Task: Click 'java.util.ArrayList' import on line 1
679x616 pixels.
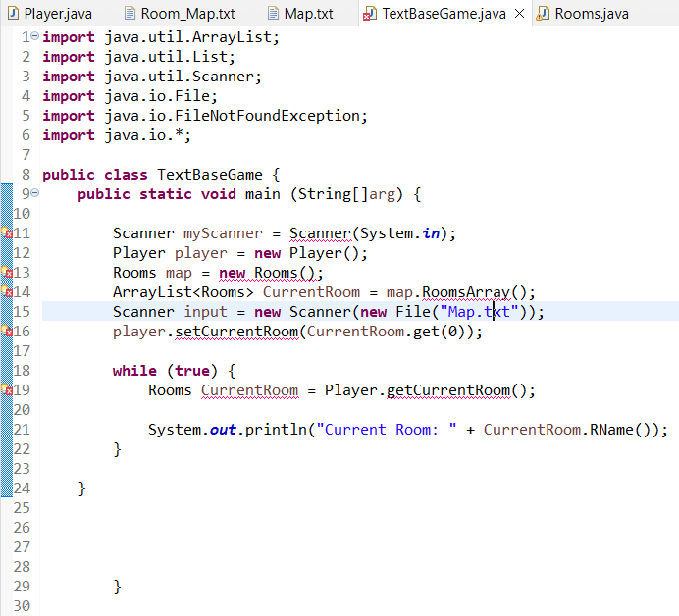Action: (x=188, y=37)
